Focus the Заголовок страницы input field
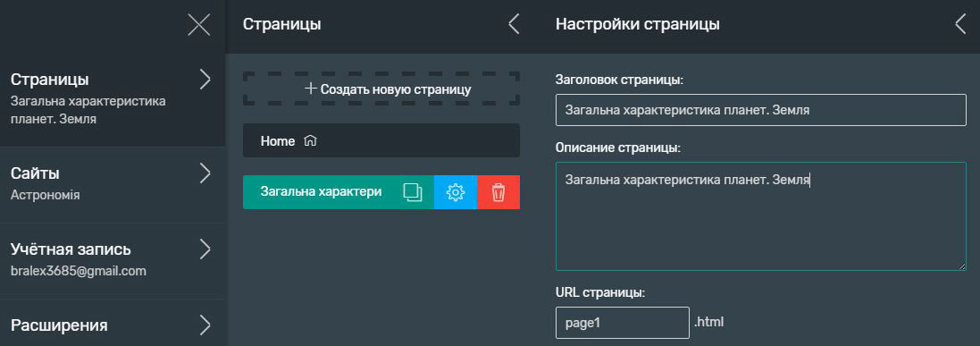Viewport: 980px width, 346px height. (760, 110)
